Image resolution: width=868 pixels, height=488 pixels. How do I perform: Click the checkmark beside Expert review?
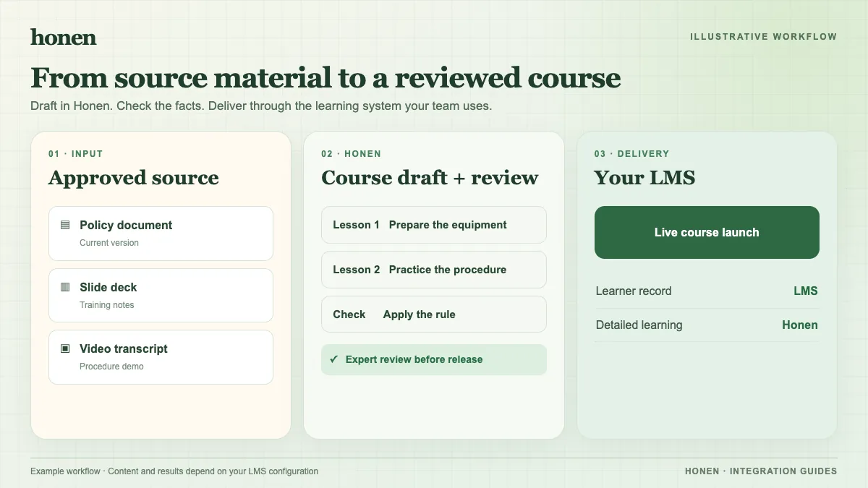[333, 359]
